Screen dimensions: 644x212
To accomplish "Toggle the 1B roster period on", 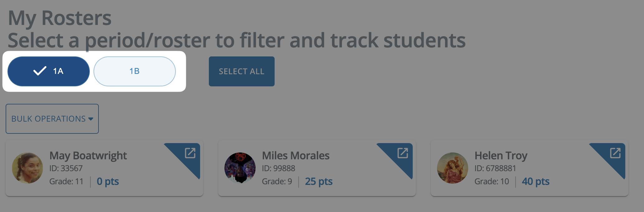I will pos(135,71).
